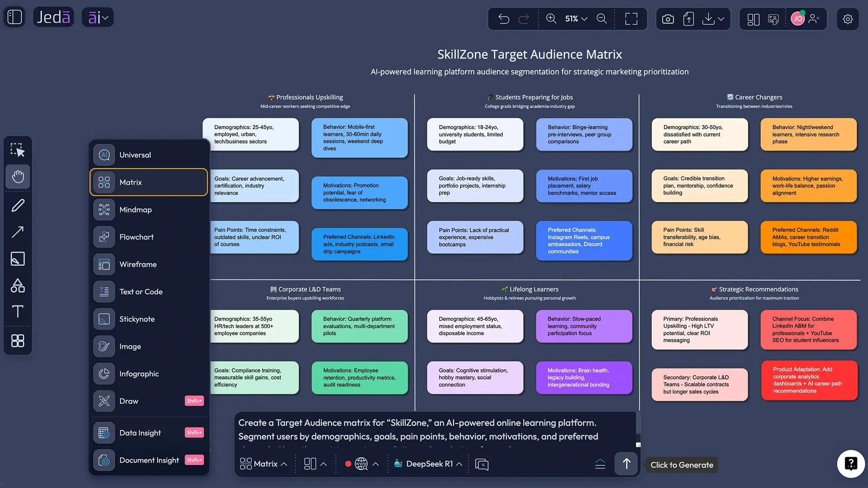Zoom out of the canvas
Image resolution: width=868 pixels, height=488 pixels.
602,19
